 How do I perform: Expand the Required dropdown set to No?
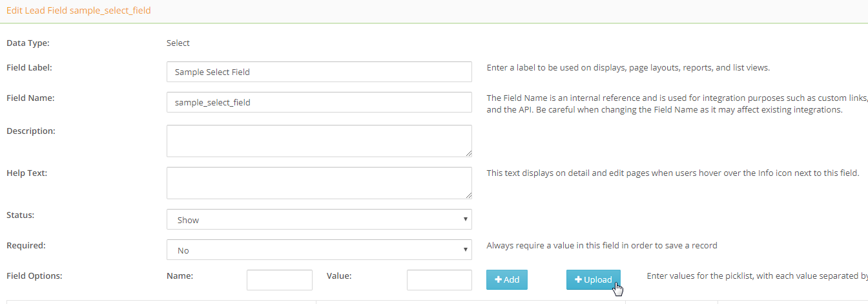[x=319, y=250]
